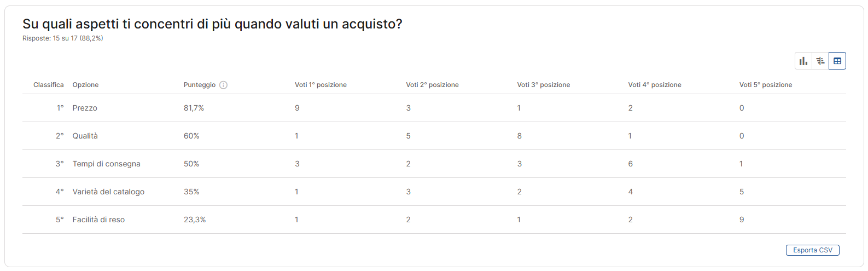Switch to the bar chart view
The width and height of the screenshot is (868, 271).
pos(803,61)
